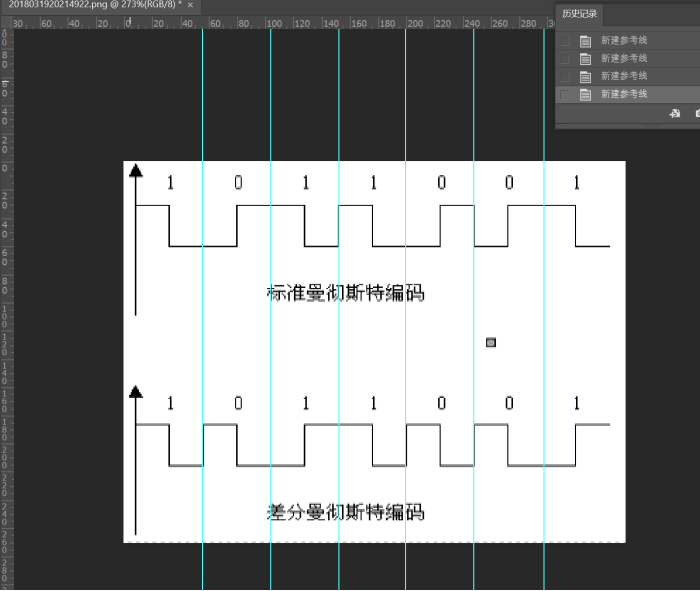
Task: Set history brush source on last state
Action: click(x=565, y=95)
